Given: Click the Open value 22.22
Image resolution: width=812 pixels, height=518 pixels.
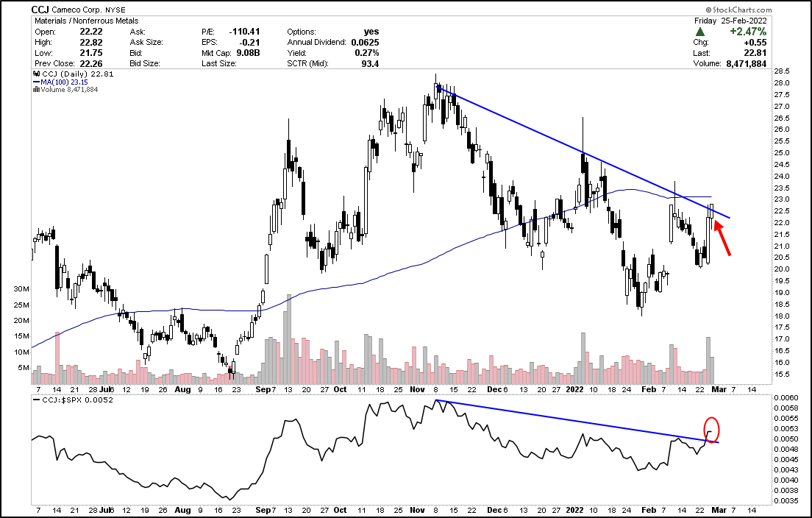Looking at the screenshot, I should (91, 32).
